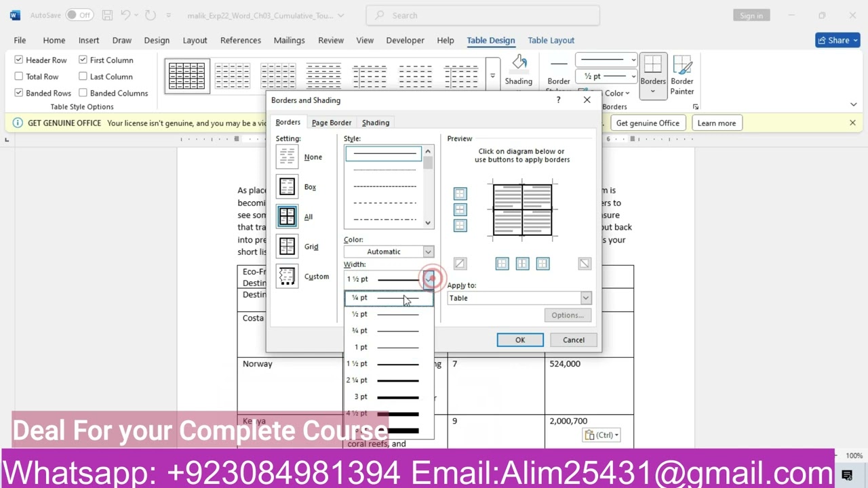Image resolution: width=868 pixels, height=488 pixels.
Task: Open the File menu
Action: (x=20, y=40)
